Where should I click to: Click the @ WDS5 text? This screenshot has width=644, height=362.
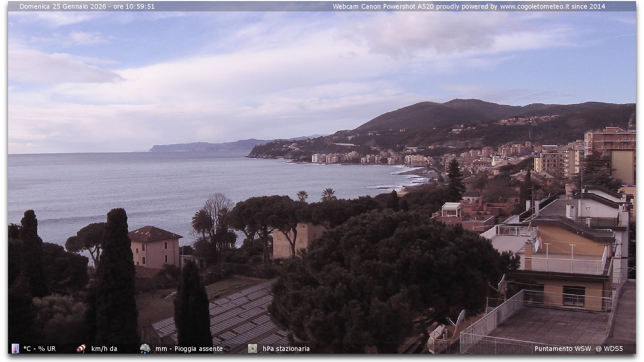click(609, 349)
